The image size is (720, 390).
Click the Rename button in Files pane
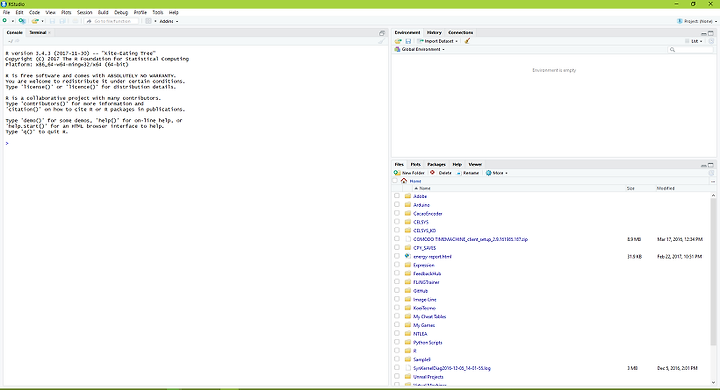pyautogui.click(x=467, y=173)
